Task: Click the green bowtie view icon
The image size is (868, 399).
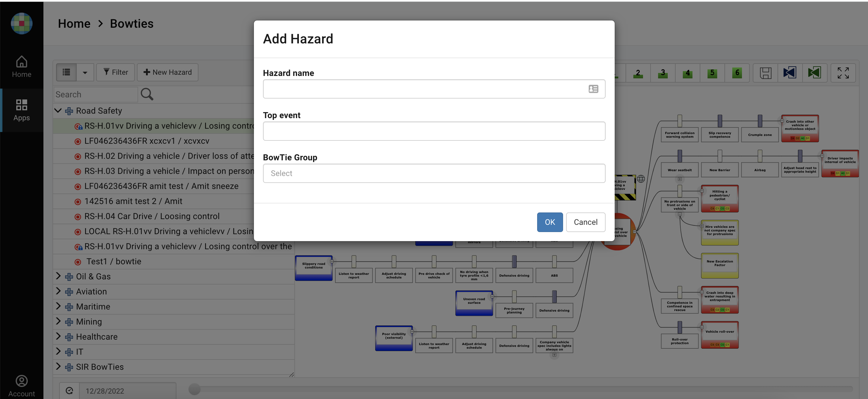Action: point(814,73)
